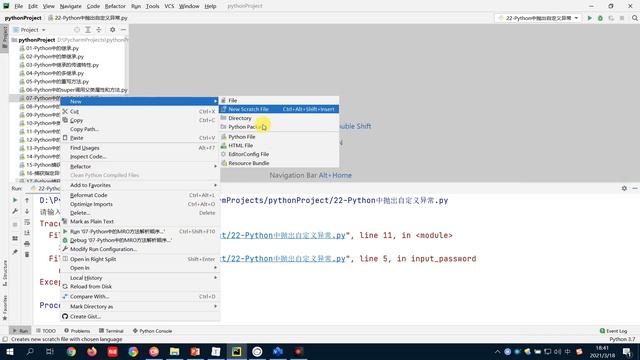Viewport: 640px width, 360px height.
Task: Open Search Everywhere magnifier icon
Action: click(x=635, y=18)
